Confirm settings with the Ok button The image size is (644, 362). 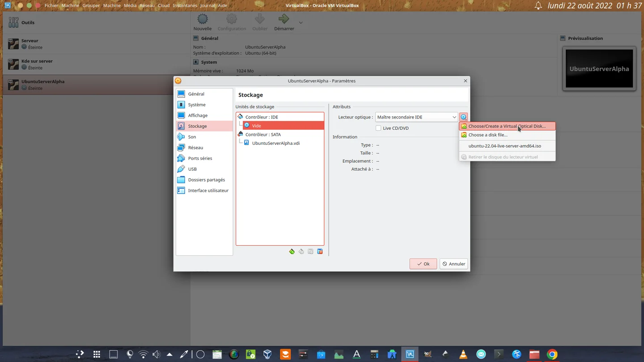(x=423, y=264)
